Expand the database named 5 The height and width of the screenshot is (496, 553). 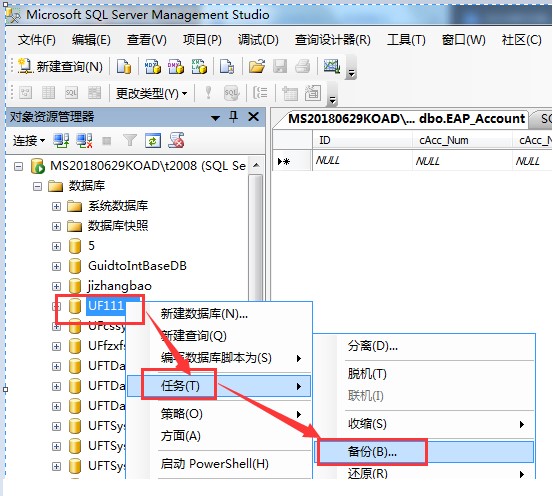point(56,246)
